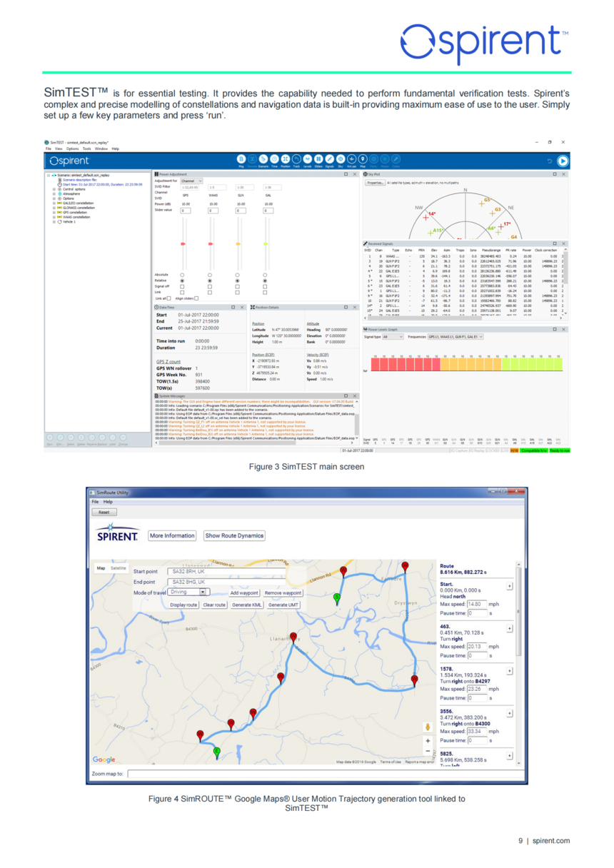The width and height of the screenshot is (614, 868).
Task: Close the Power Adjustment panel
Action: click(354, 174)
